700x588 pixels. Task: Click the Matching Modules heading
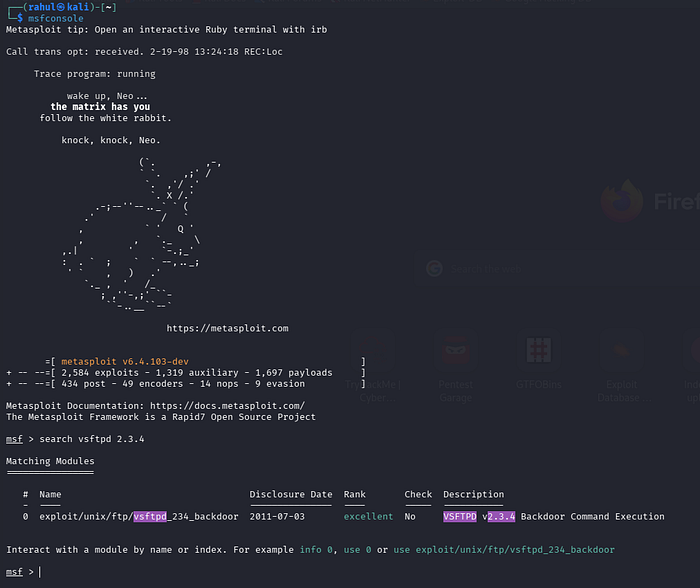(x=50, y=461)
